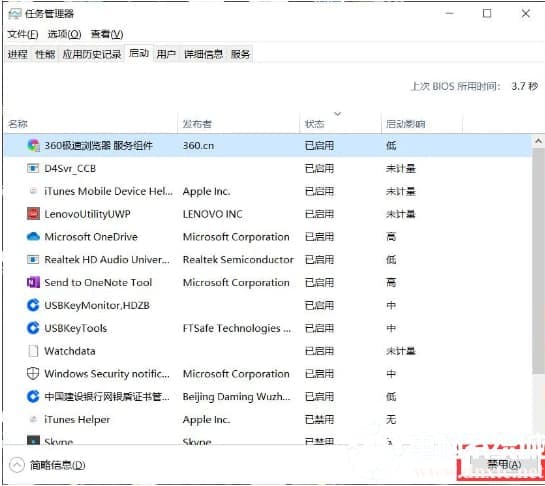Click the 中国建设银行网银盾 icon
This screenshot has width=545, height=486.
[33, 396]
